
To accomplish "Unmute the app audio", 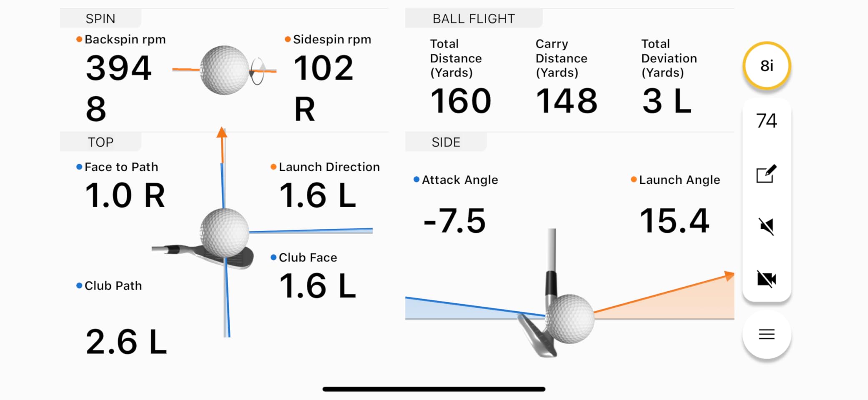I will (x=767, y=227).
